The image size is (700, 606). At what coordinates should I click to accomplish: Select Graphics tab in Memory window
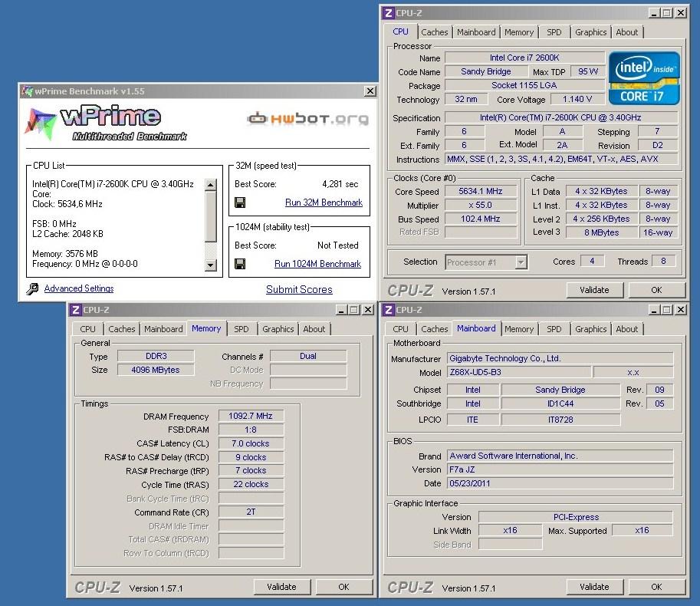pyautogui.click(x=278, y=329)
